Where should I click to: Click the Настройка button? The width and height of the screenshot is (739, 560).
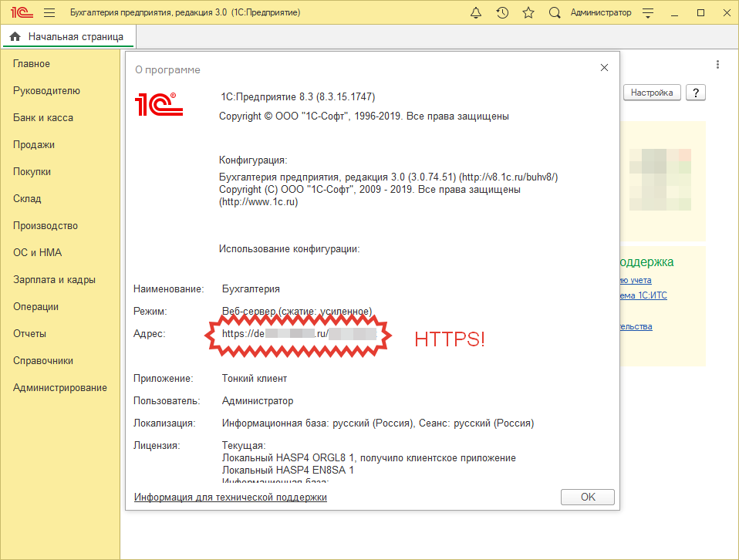(x=652, y=93)
